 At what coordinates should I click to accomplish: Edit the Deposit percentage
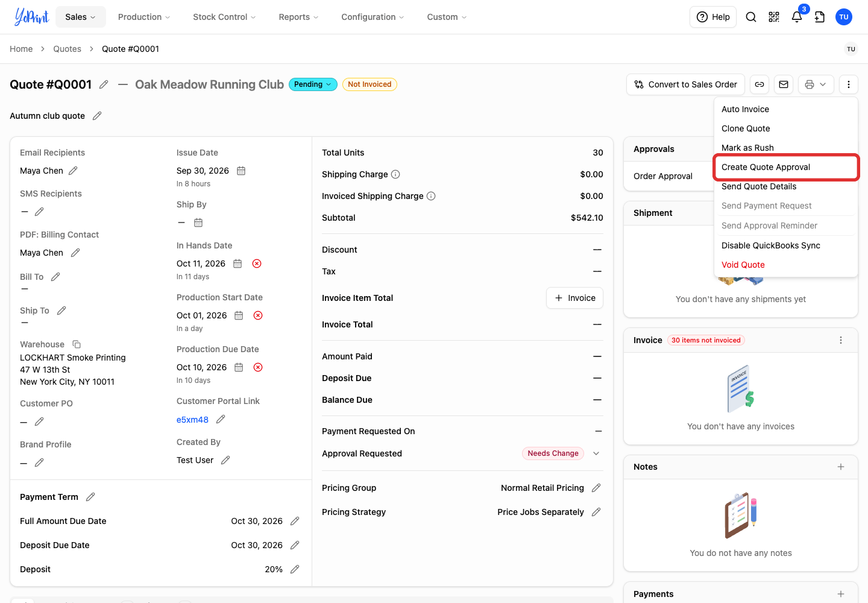[295, 569]
